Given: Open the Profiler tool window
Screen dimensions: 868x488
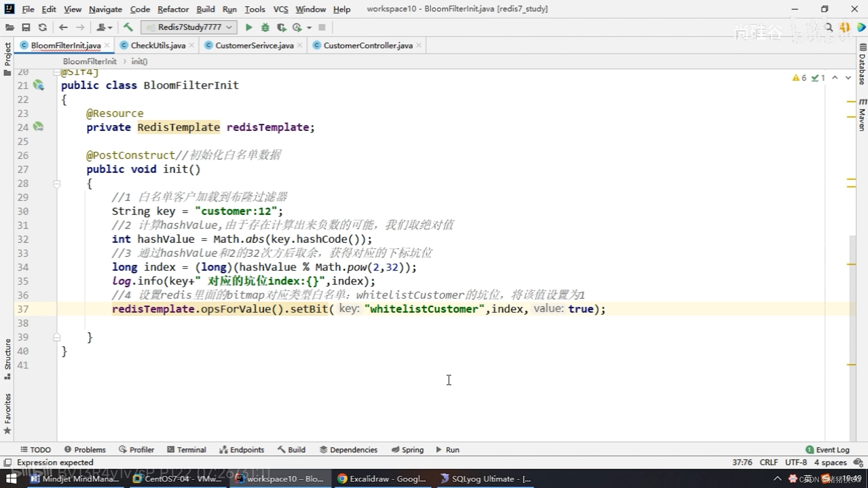Looking at the screenshot, I should [136, 450].
